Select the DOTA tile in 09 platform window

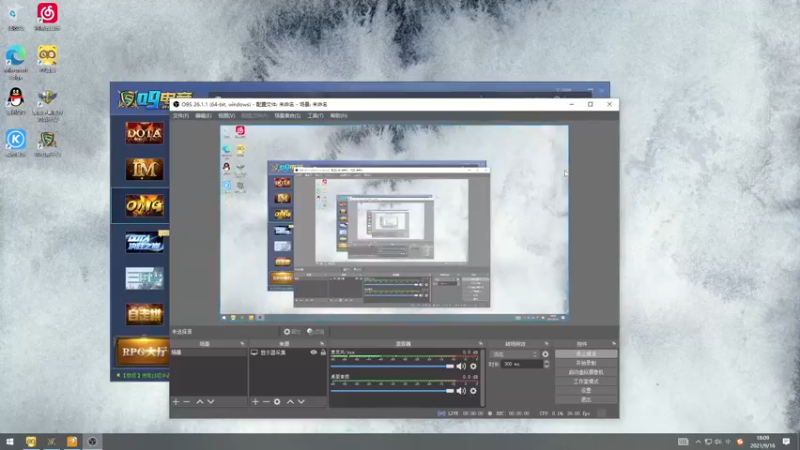point(144,133)
